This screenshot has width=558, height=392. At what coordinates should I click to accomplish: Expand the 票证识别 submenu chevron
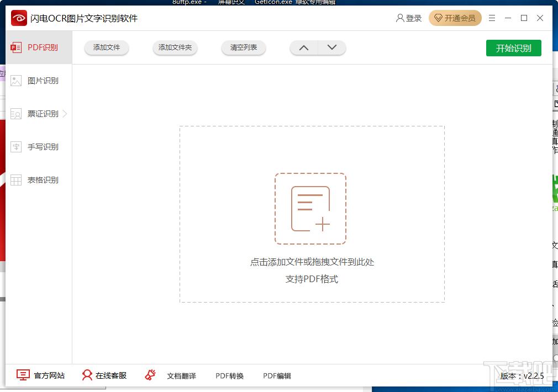[65, 114]
